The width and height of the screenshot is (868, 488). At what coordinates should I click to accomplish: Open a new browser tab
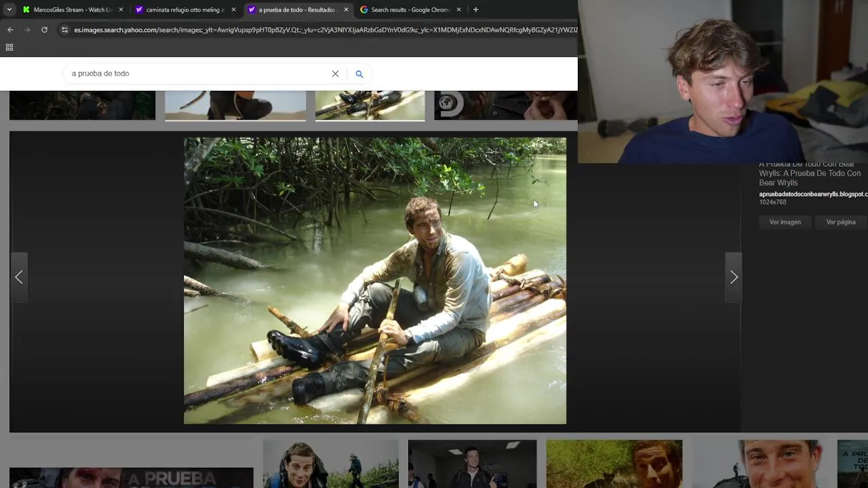pyautogui.click(x=475, y=9)
